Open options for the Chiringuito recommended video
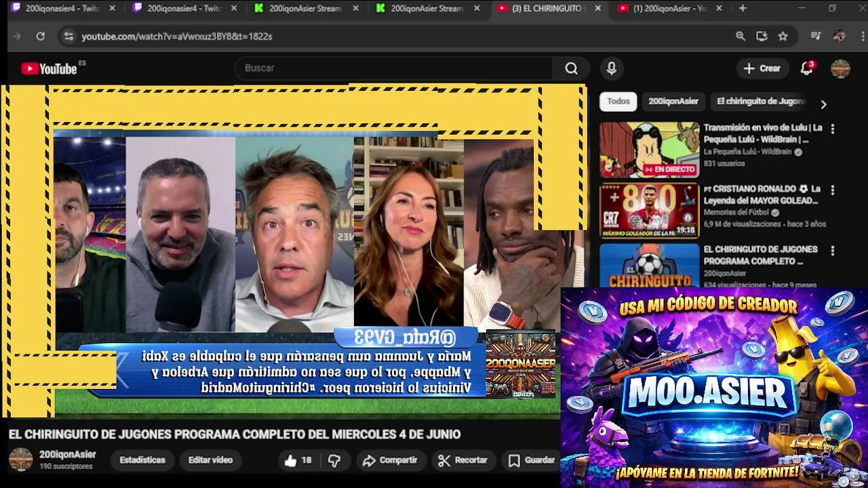This screenshot has height=488, width=868. tap(832, 251)
